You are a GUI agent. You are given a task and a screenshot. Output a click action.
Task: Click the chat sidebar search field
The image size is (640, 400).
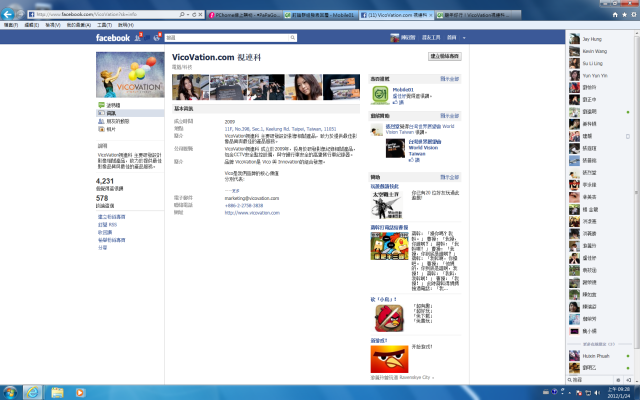click(x=589, y=380)
